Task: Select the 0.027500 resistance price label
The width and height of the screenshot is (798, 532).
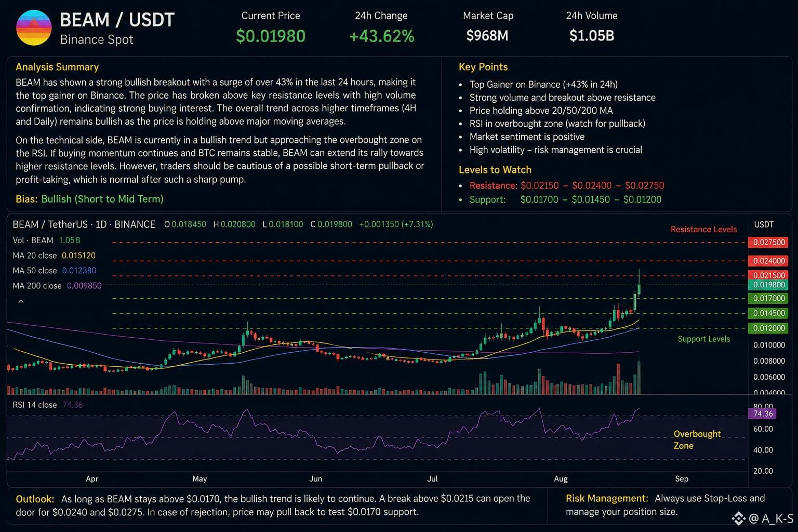Action: 767,242
